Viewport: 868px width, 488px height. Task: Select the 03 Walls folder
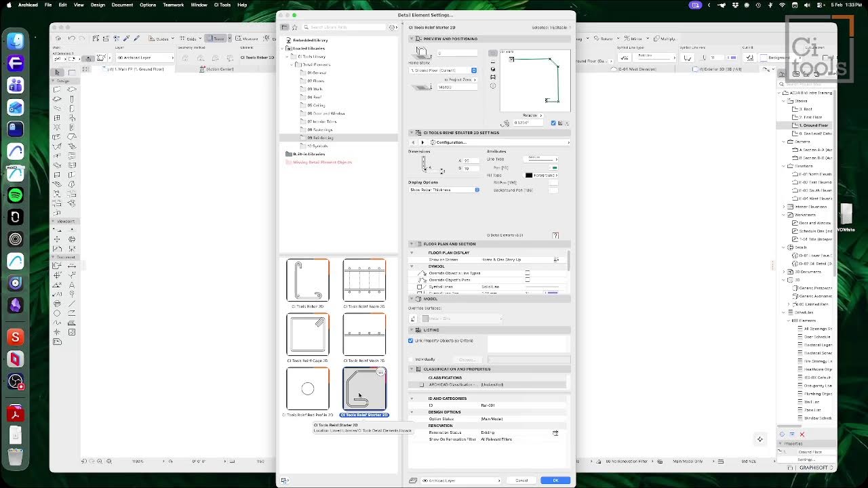[x=315, y=89]
